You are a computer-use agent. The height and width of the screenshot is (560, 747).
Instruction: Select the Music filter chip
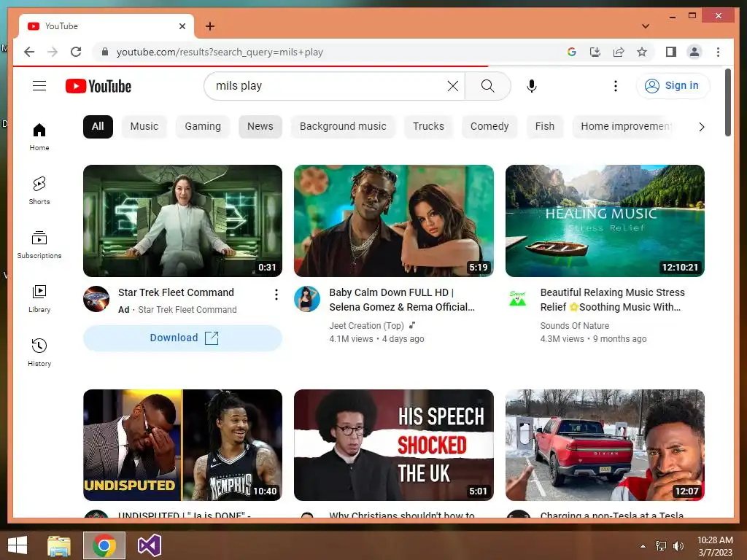tap(144, 127)
